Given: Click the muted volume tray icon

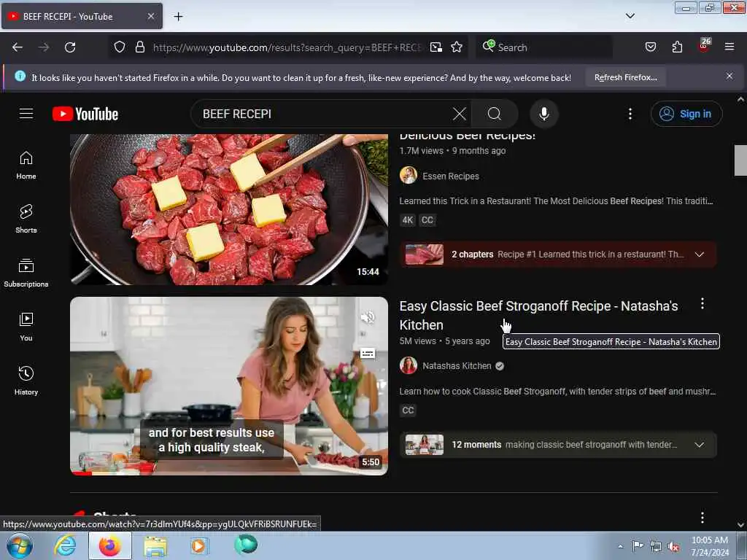Looking at the screenshot, I should coord(673,547).
